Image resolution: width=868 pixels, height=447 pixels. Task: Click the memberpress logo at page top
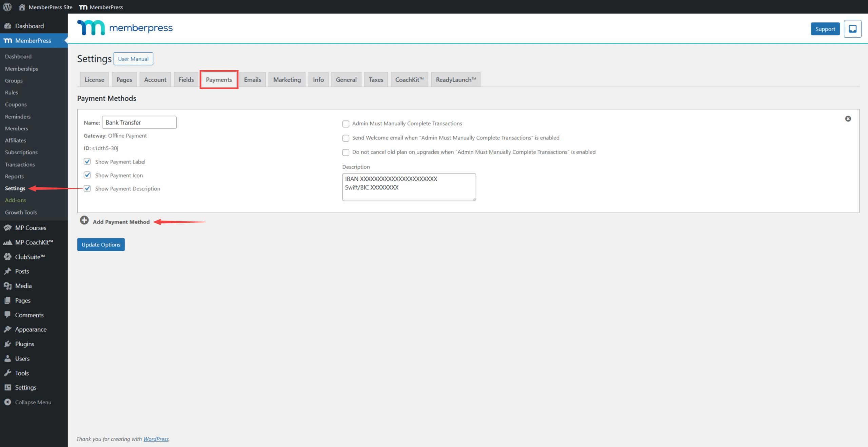click(125, 28)
